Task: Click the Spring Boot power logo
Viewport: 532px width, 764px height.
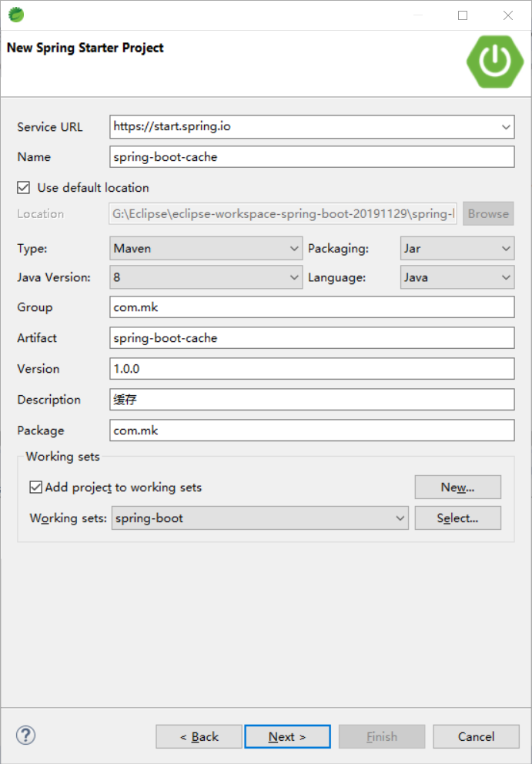Action: coord(494,61)
